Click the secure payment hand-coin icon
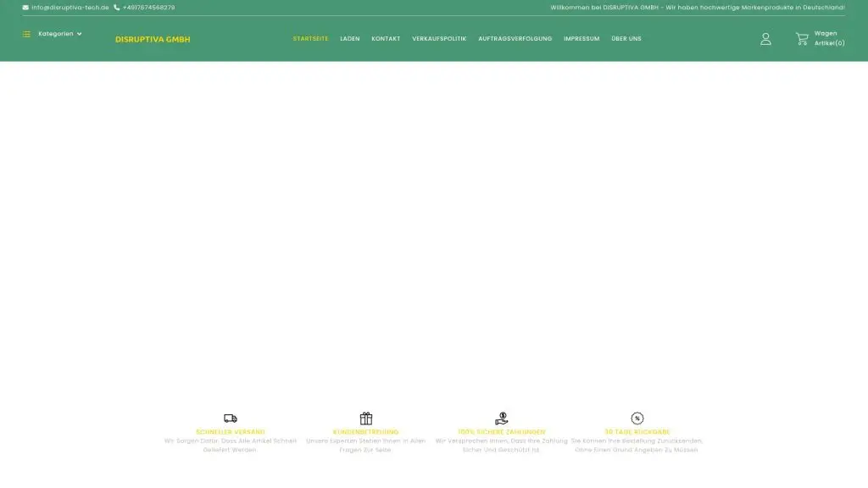The width and height of the screenshot is (868, 488). [502, 419]
